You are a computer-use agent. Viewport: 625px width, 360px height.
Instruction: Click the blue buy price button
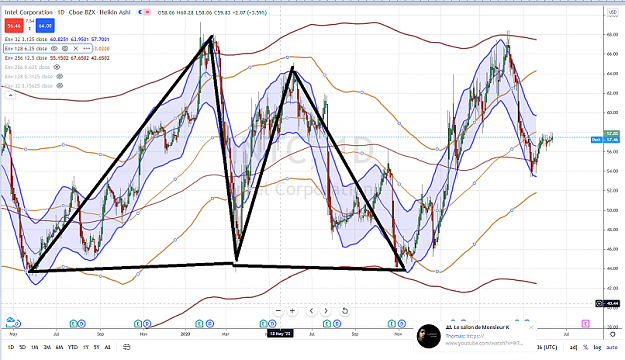point(45,26)
